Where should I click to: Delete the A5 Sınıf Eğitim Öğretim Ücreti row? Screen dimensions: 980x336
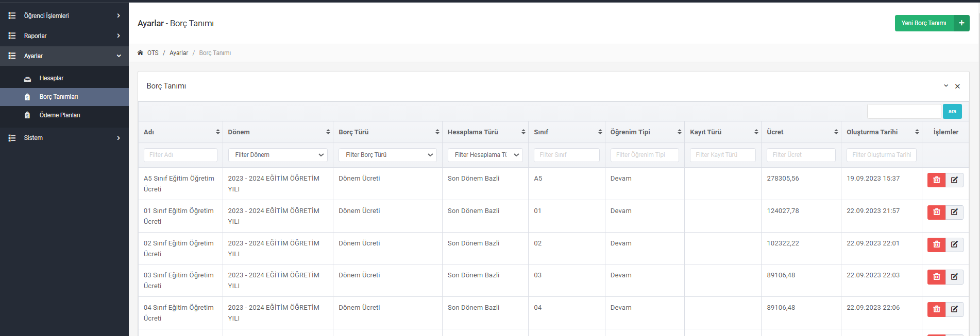pos(936,180)
